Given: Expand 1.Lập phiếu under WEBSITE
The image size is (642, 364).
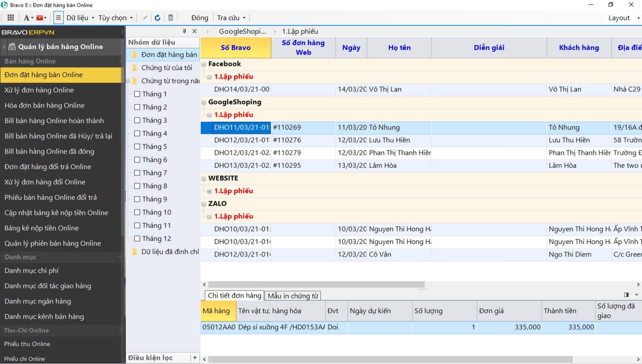Looking at the screenshot, I should [x=209, y=191].
